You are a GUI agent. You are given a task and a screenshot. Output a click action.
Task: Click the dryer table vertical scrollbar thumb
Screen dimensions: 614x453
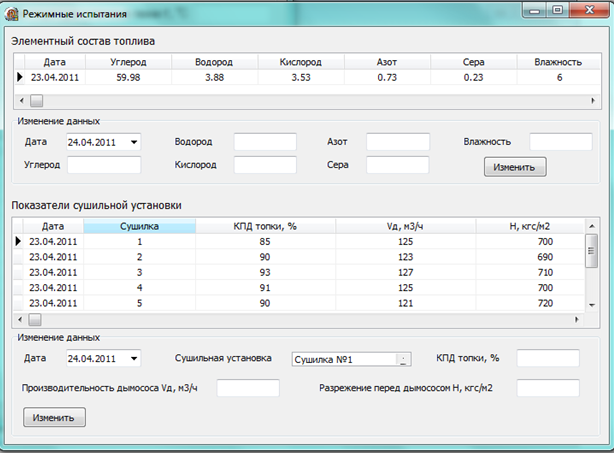[592, 251]
